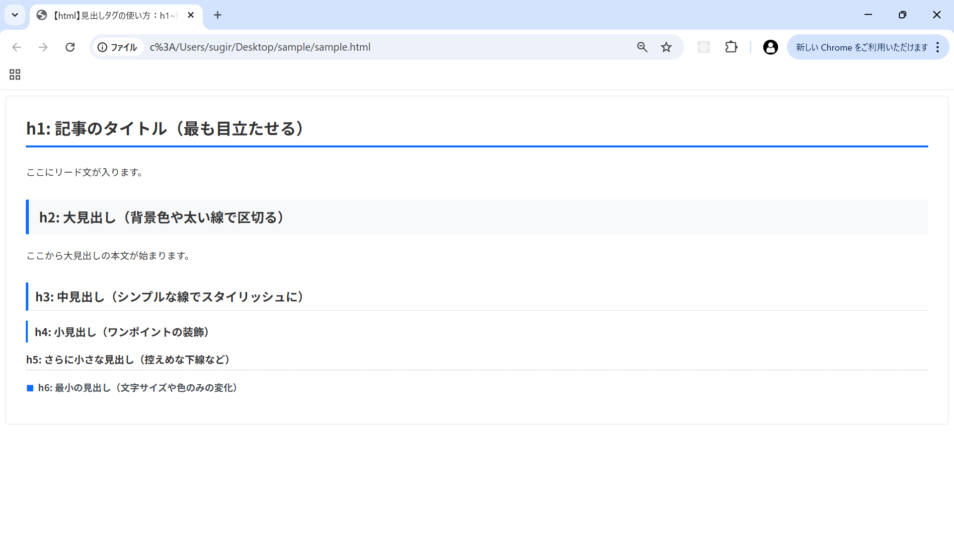Open the tab search chevron

tap(14, 15)
